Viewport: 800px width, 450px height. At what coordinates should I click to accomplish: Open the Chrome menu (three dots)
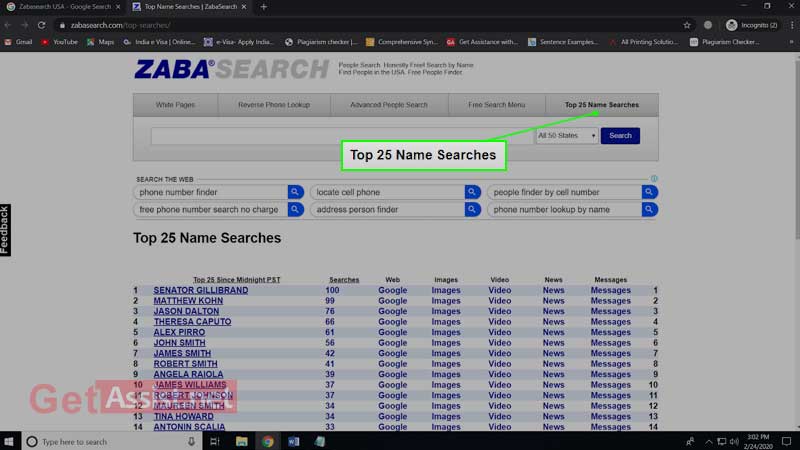(x=792, y=25)
